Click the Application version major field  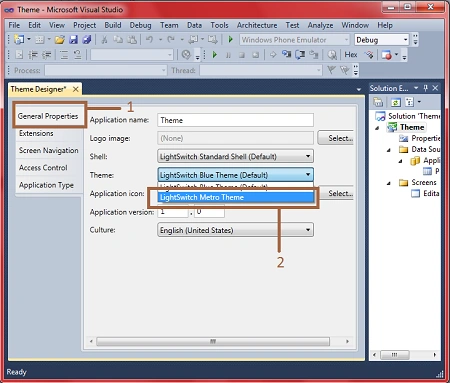173,212
